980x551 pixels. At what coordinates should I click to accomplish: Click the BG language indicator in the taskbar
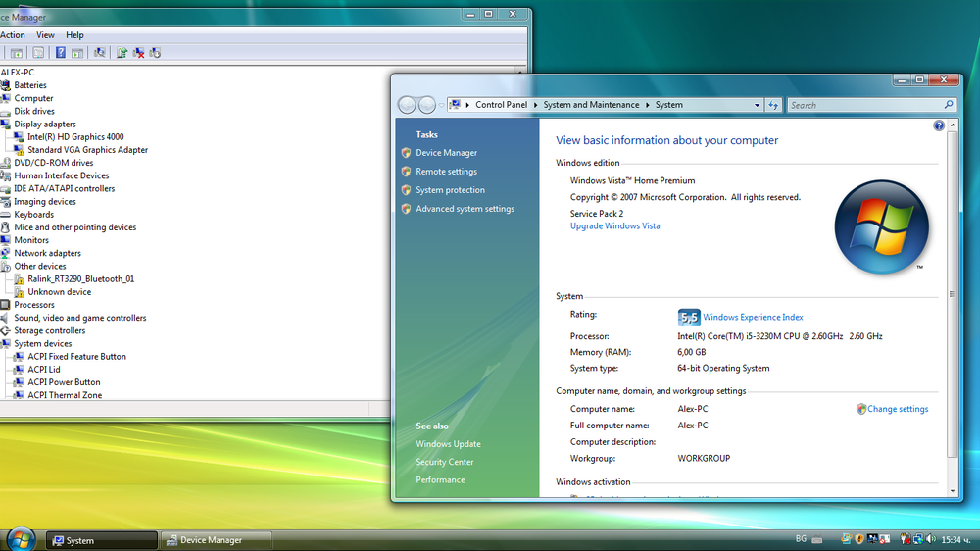click(x=801, y=539)
